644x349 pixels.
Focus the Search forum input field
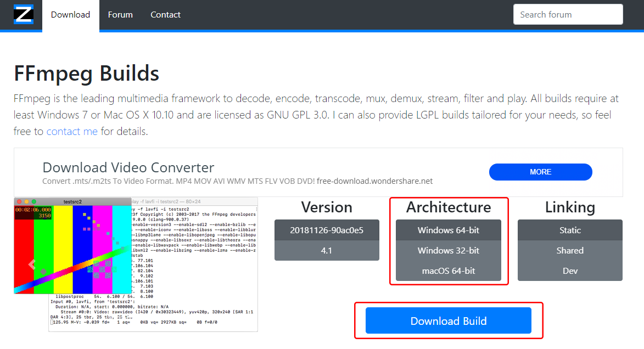pyautogui.click(x=568, y=14)
